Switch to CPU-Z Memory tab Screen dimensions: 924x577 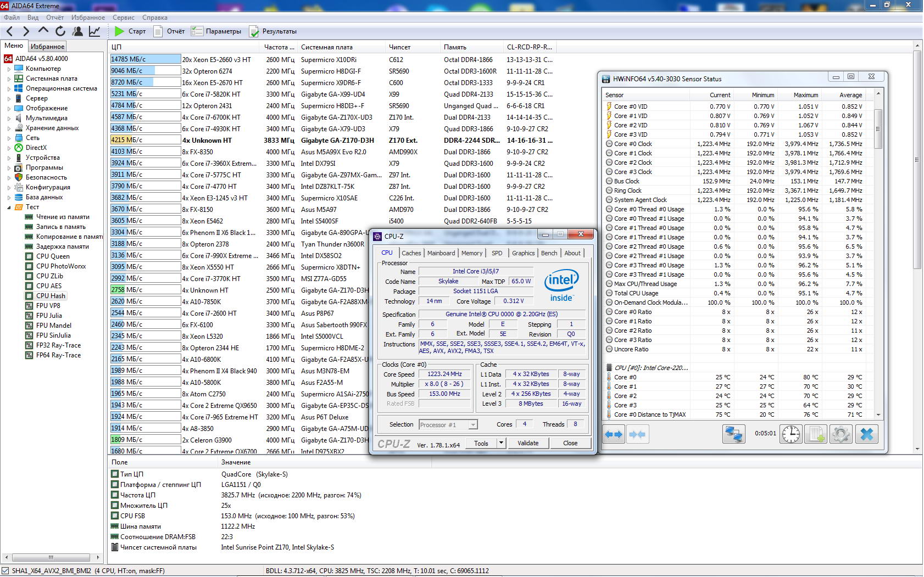[472, 253]
